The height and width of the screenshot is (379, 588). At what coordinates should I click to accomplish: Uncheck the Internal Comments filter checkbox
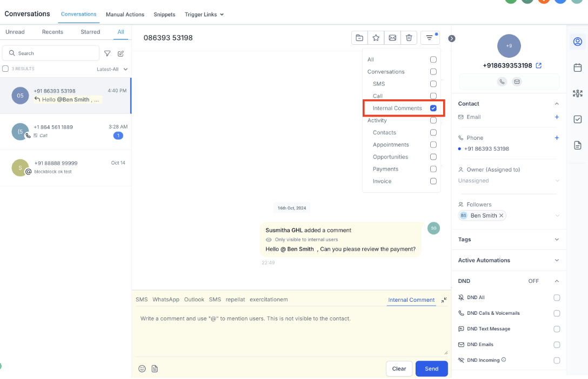pos(433,108)
